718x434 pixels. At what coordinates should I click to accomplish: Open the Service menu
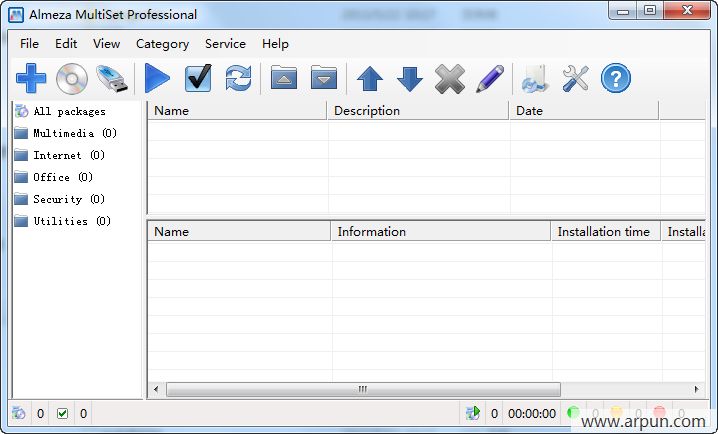pos(225,44)
